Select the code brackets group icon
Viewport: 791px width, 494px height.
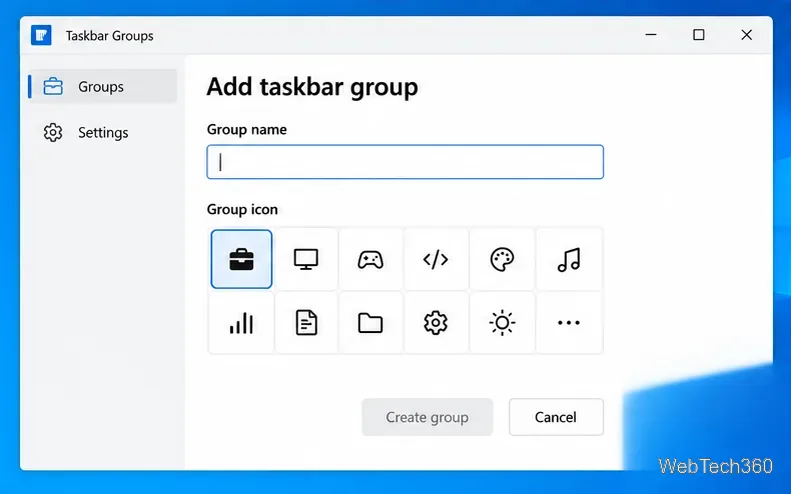(x=435, y=259)
